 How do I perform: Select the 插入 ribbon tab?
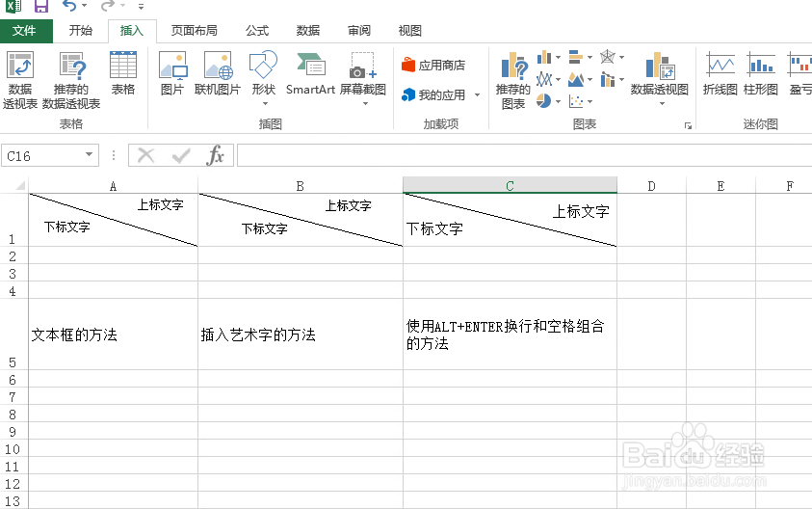[x=132, y=31]
